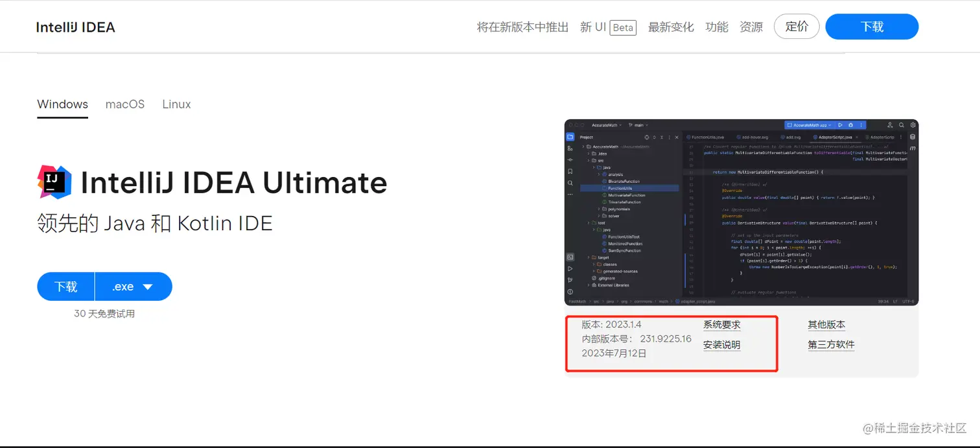Screen dimensions: 980x448
Task: Click the 下载 button under the Ultimate heading
Action: [66, 287]
